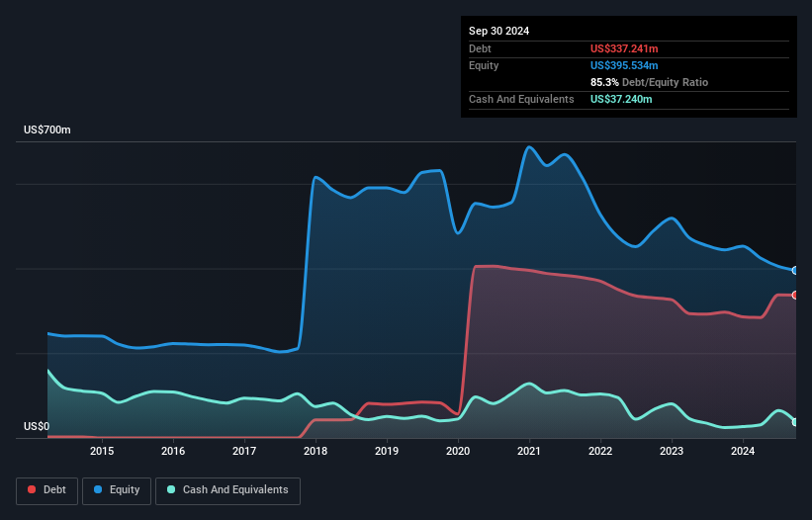
Task: Click the 2018 x-axis label
Action: 316,451
